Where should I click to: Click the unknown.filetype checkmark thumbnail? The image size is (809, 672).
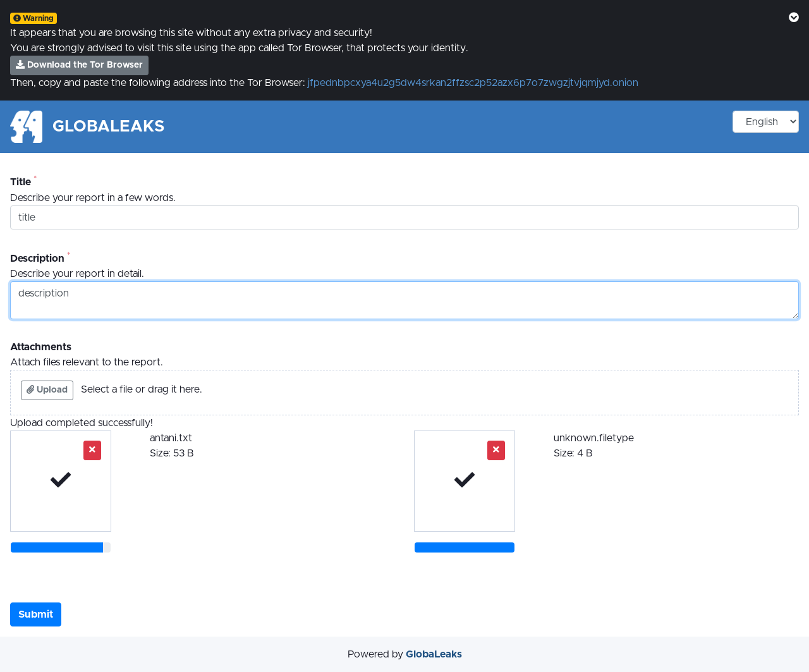click(465, 481)
